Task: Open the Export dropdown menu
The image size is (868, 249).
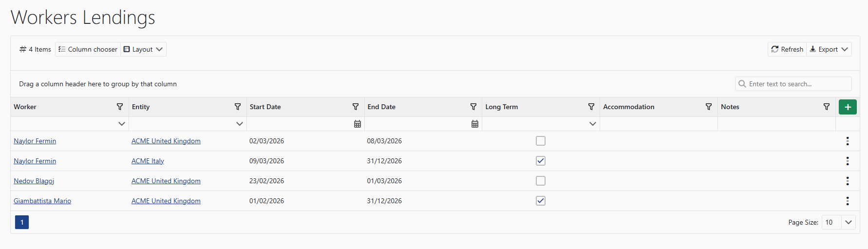Action: coord(829,49)
